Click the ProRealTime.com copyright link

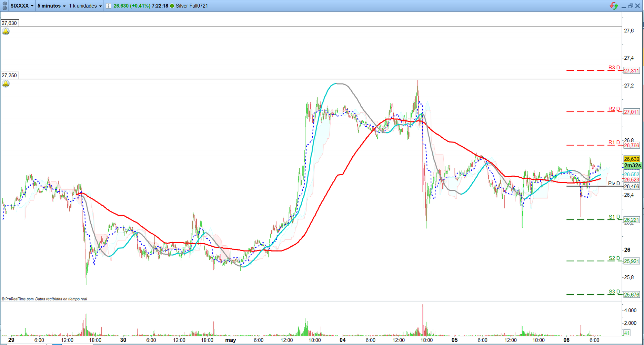pyautogui.click(x=18, y=299)
